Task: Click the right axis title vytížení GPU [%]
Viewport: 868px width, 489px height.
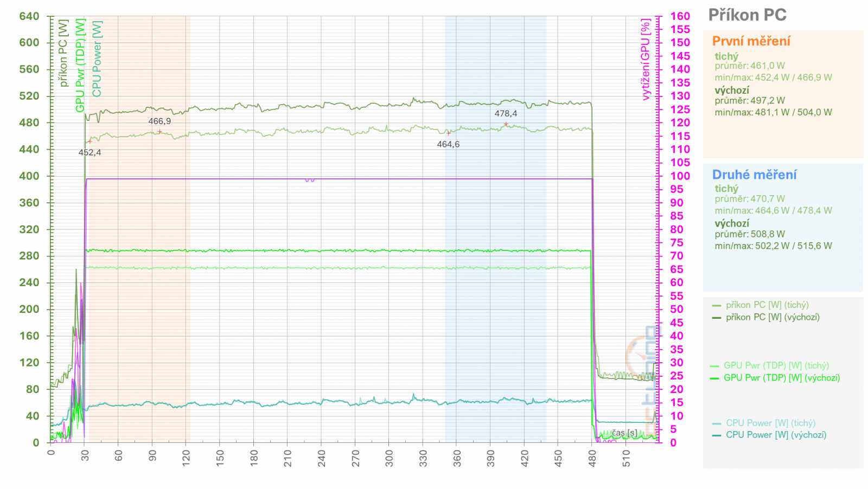Action: click(x=645, y=60)
